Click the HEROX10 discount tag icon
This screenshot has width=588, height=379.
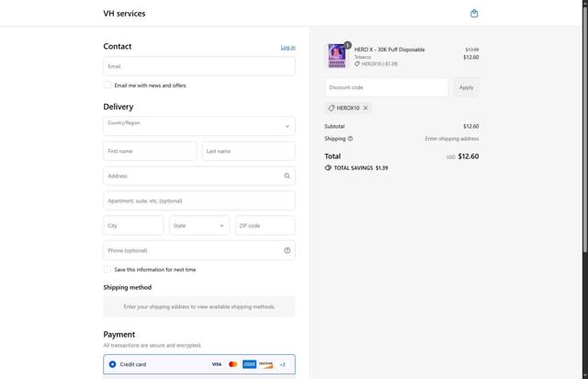tap(331, 108)
